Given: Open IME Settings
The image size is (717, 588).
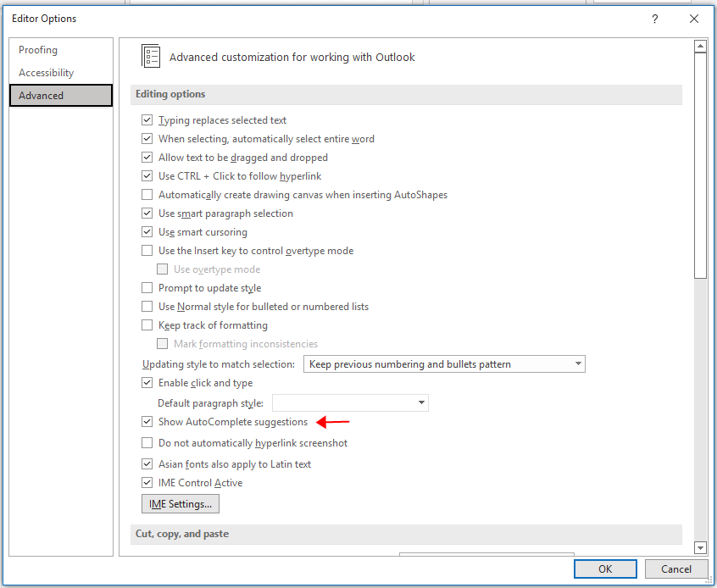Looking at the screenshot, I should tap(181, 504).
